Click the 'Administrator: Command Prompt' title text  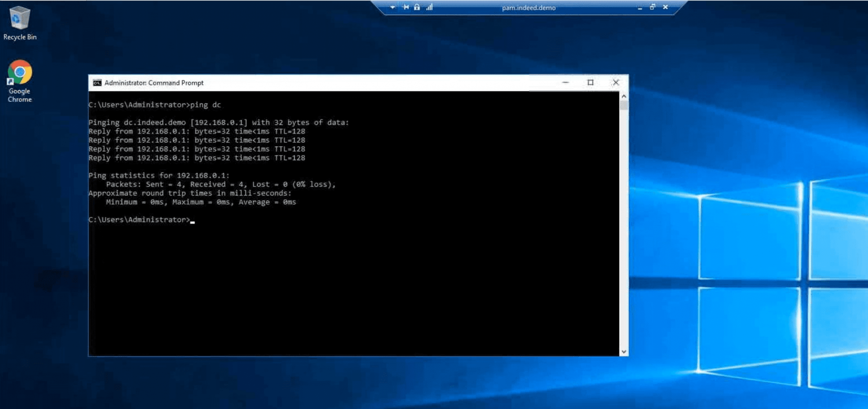(154, 83)
